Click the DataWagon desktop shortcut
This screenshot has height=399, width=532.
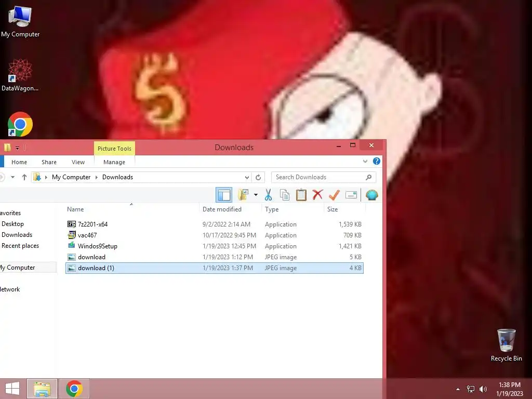coord(20,75)
